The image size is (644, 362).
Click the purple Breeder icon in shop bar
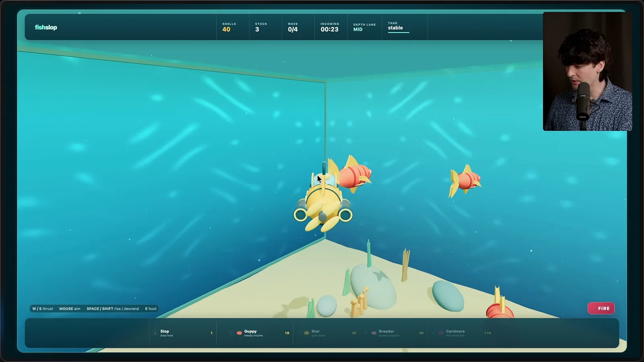(374, 333)
